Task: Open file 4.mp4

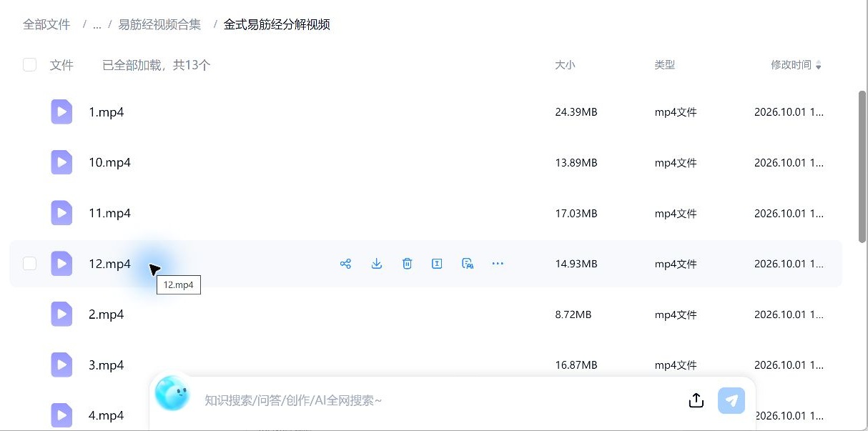Action: 107,415
